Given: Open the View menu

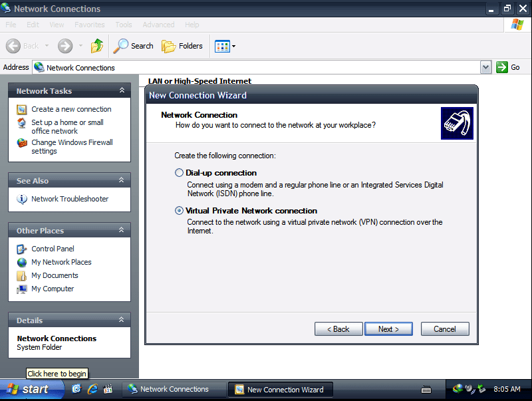Looking at the screenshot, I should click(x=57, y=25).
